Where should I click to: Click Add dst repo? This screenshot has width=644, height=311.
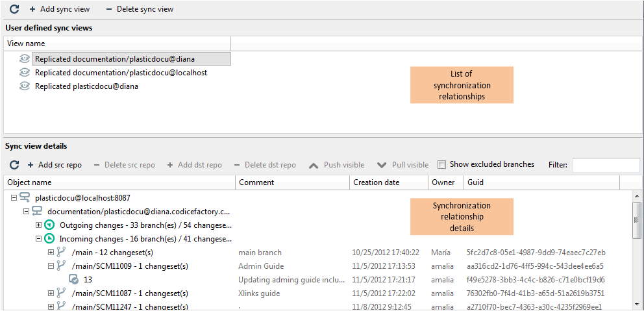point(194,165)
